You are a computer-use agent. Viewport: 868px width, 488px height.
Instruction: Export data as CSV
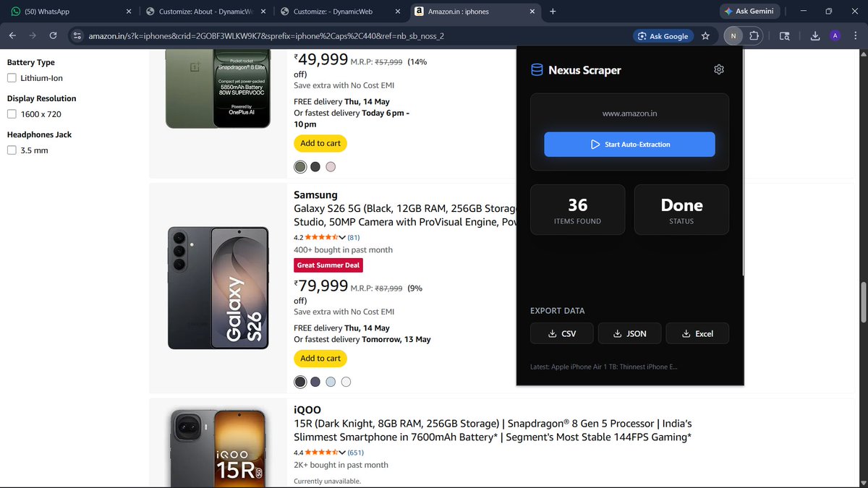562,333
